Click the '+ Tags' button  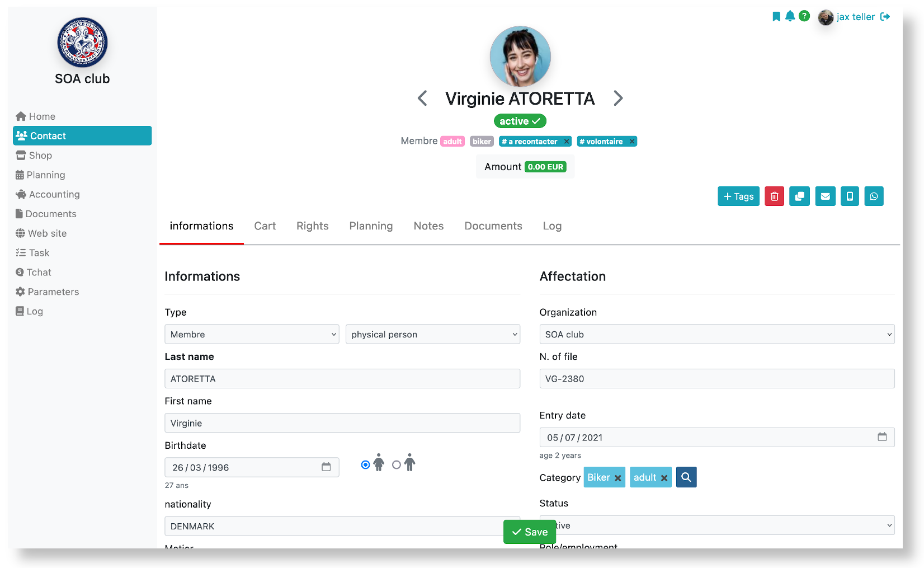(738, 196)
